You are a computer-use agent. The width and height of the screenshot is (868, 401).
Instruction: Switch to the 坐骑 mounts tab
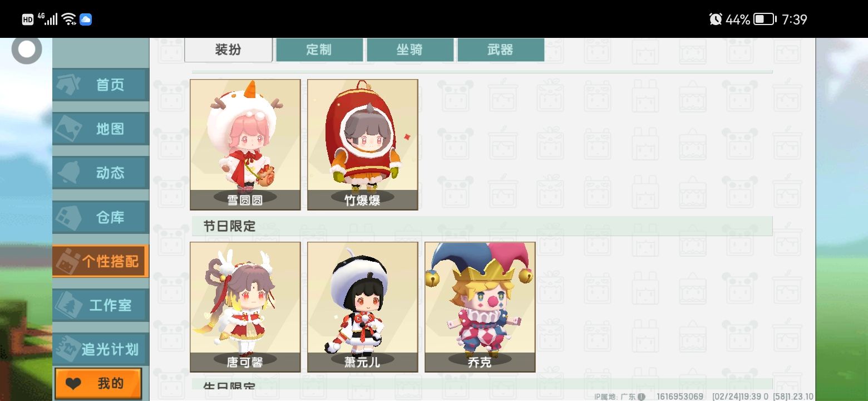(x=410, y=50)
